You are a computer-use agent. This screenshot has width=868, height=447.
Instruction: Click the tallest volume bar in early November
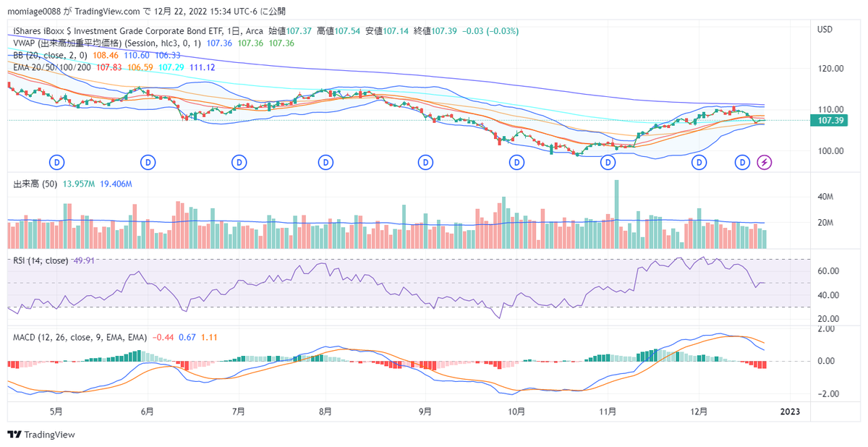617,214
